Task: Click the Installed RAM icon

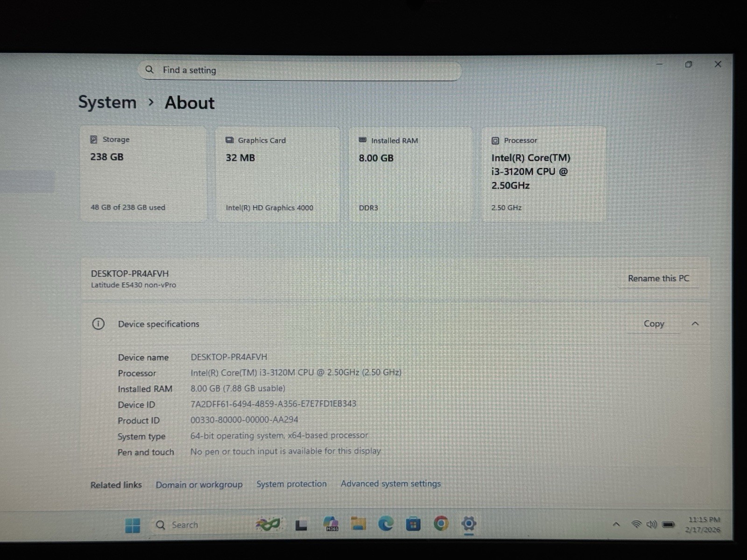Action: click(x=362, y=140)
